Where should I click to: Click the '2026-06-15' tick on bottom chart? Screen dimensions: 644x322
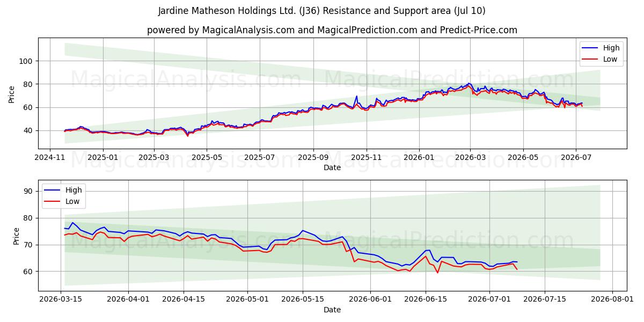(426, 300)
